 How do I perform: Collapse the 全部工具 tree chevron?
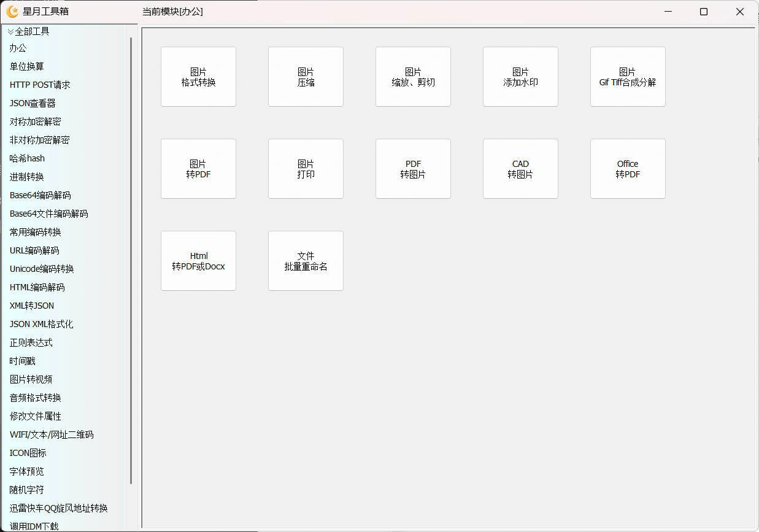coord(10,31)
